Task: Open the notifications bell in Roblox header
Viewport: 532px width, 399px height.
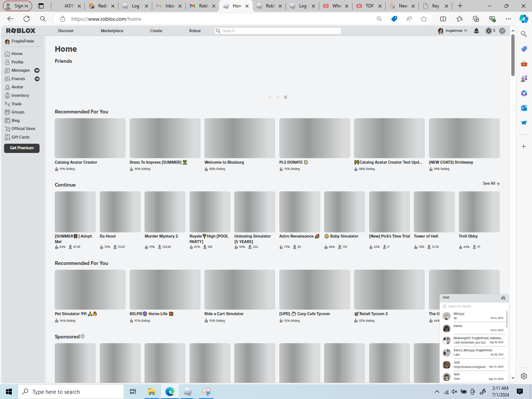Action: [477, 31]
